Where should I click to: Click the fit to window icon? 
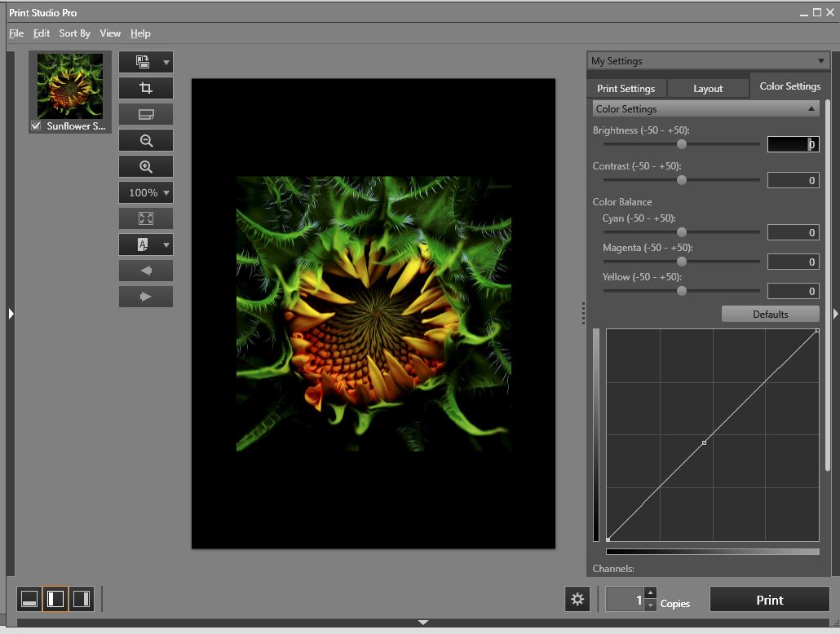click(146, 218)
